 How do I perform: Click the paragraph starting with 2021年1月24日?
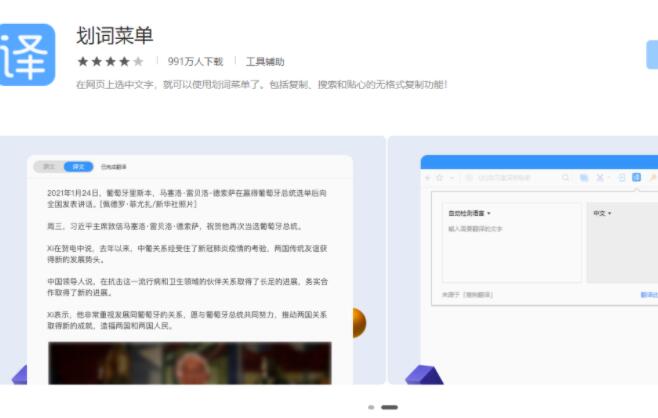(x=187, y=199)
